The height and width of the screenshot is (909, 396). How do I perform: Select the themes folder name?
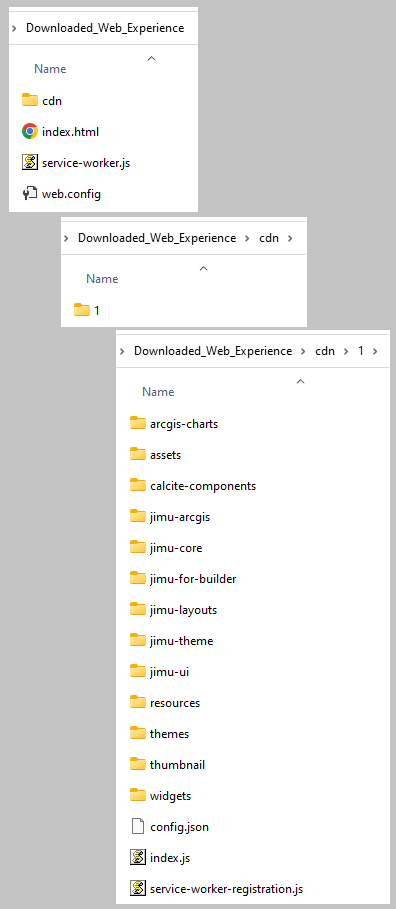(169, 734)
